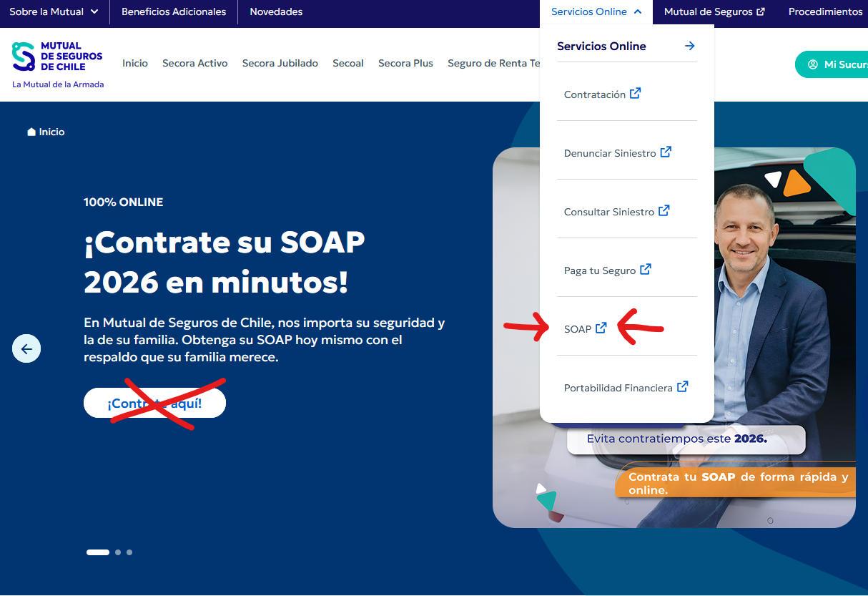Select the second carousel slide dot

point(118,552)
